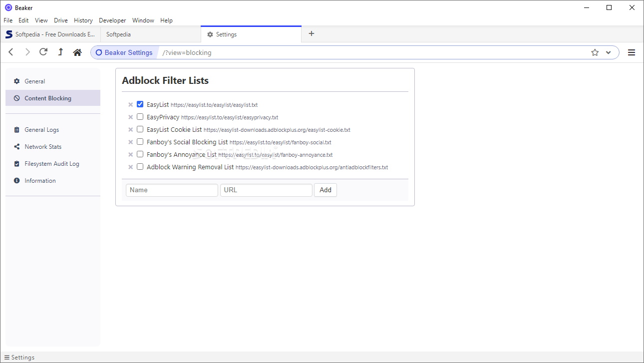Enable the EasyPrivacy checkbox
The image size is (644, 363).
click(140, 117)
